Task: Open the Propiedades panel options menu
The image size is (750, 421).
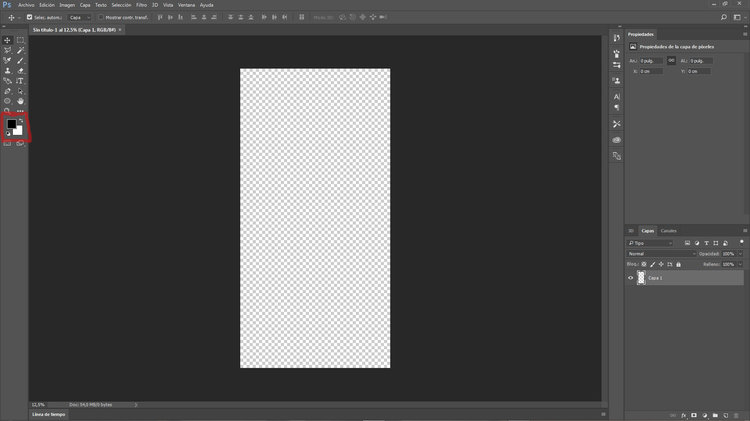Action: tap(745, 34)
